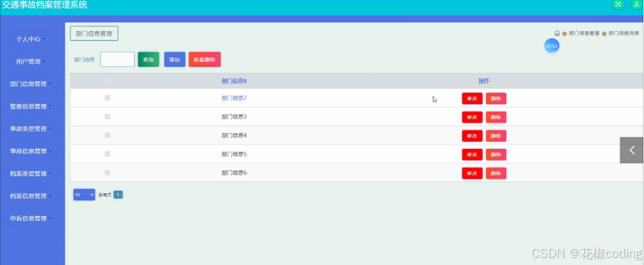644x265 pixels.
Task: Click 修改 for 部门信息6
Action: (x=472, y=173)
